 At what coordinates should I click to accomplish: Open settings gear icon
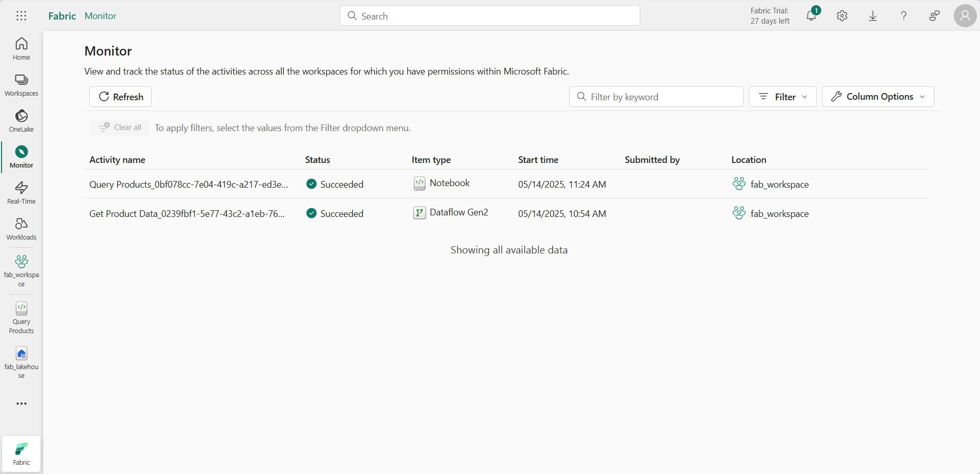(842, 16)
